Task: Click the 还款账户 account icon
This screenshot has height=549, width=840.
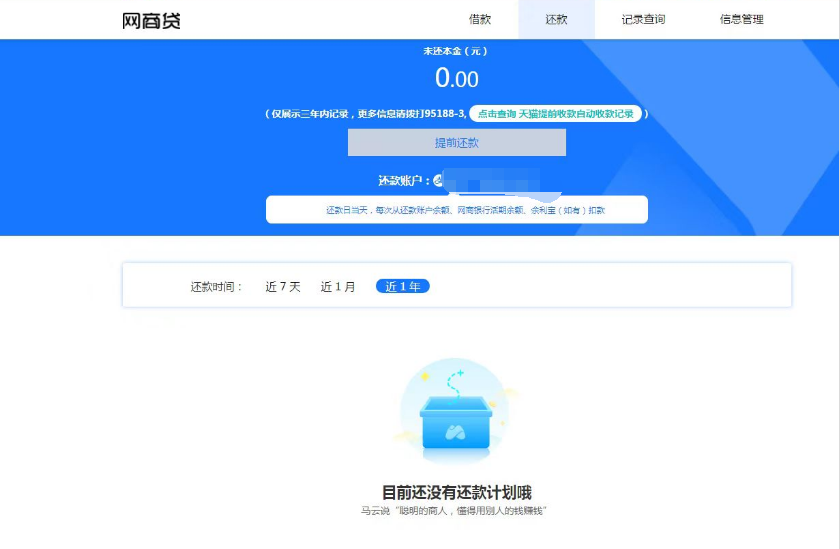Action: coord(438,181)
